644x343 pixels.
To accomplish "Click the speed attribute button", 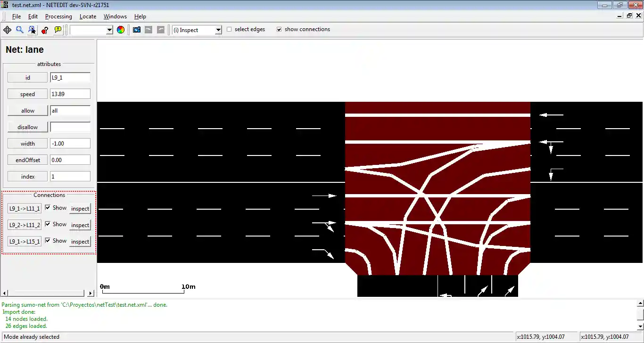I will point(28,94).
